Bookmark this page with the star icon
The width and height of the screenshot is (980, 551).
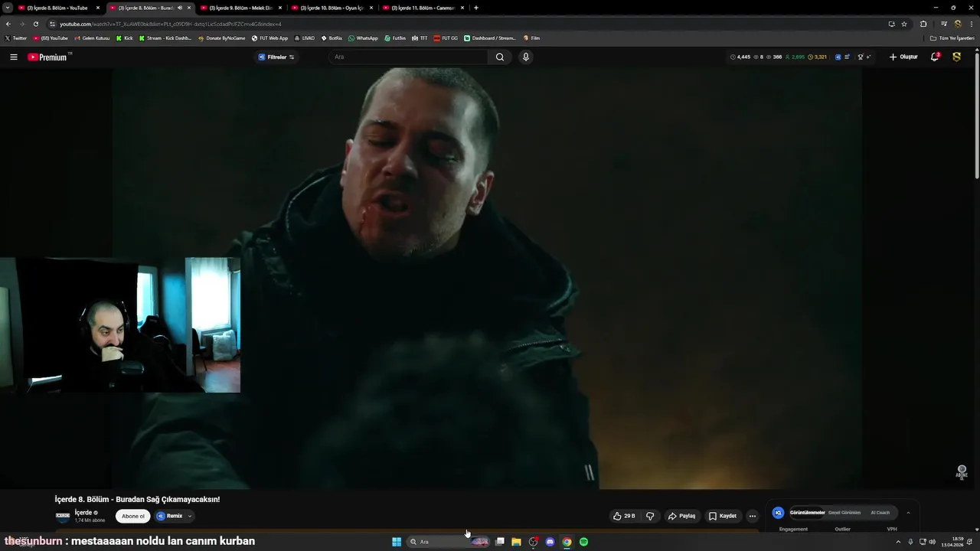click(x=904, y=24)
